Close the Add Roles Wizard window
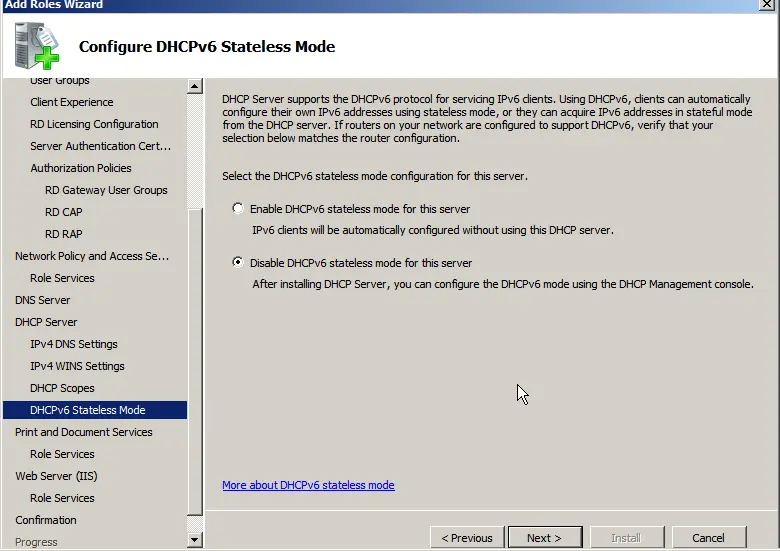 (767, 5)
